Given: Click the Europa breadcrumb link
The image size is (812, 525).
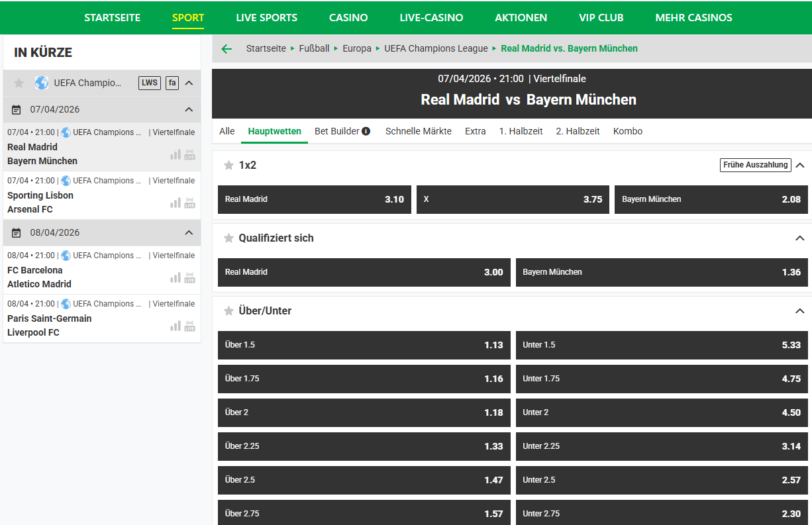Looking at the screenshot, I should click(357, 48).
